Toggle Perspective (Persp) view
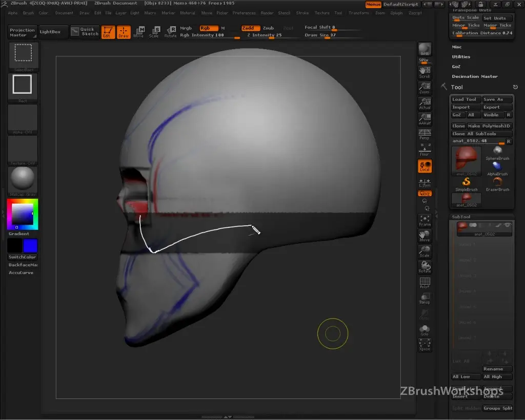This screenshot has height=420, width=525. pyautogui.click(x=425, y=135)
